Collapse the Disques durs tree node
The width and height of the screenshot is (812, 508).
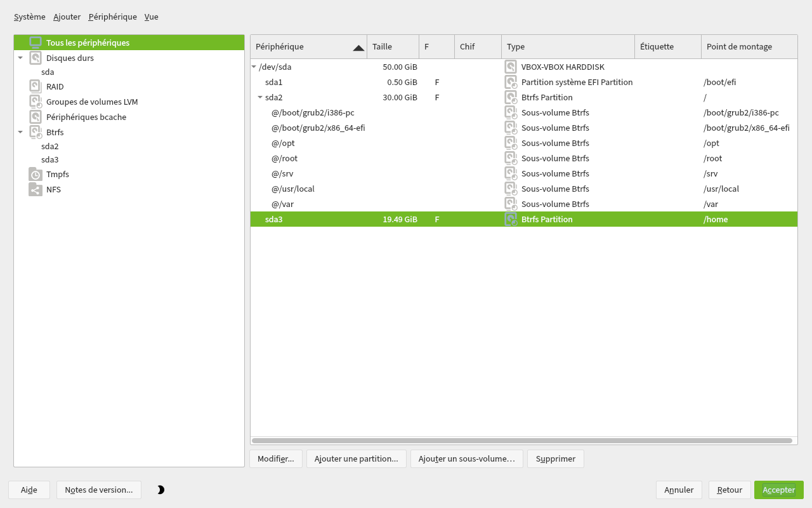click(20, 58)
